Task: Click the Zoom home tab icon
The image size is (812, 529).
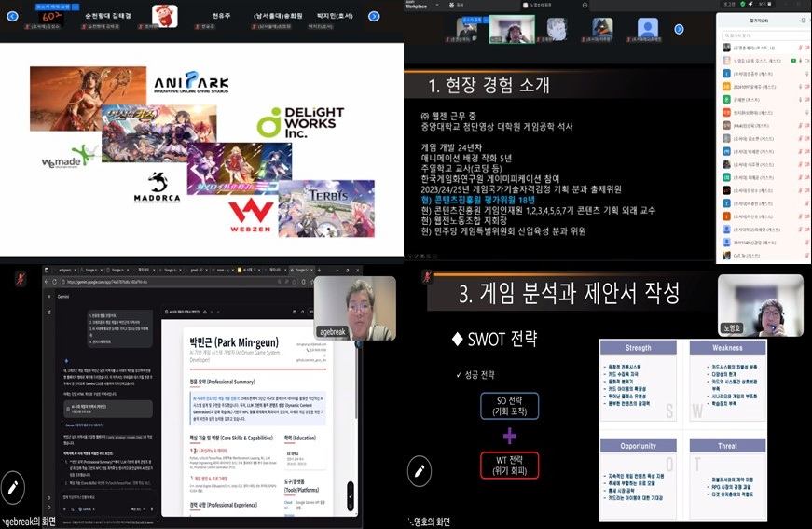Action: click(451, 5)
